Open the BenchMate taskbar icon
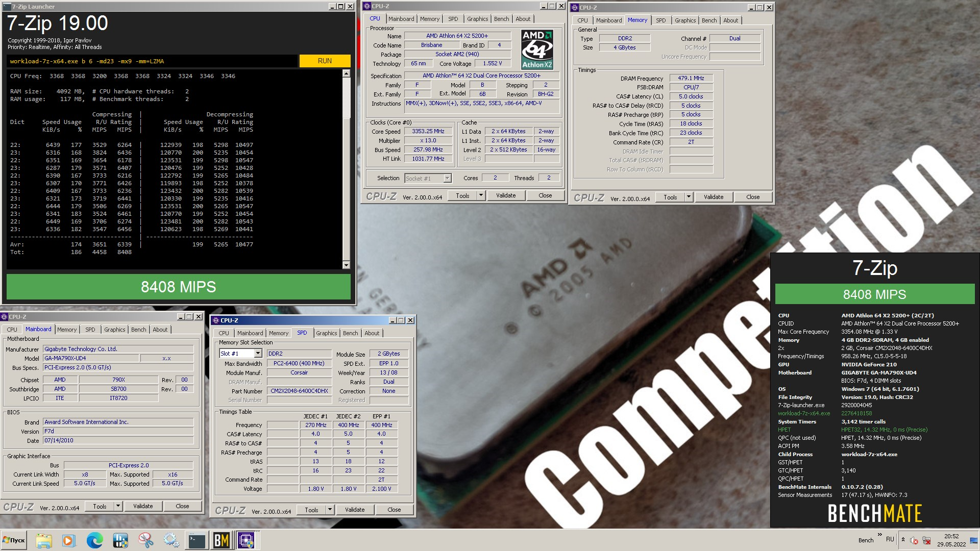 (x=221, y=540)
